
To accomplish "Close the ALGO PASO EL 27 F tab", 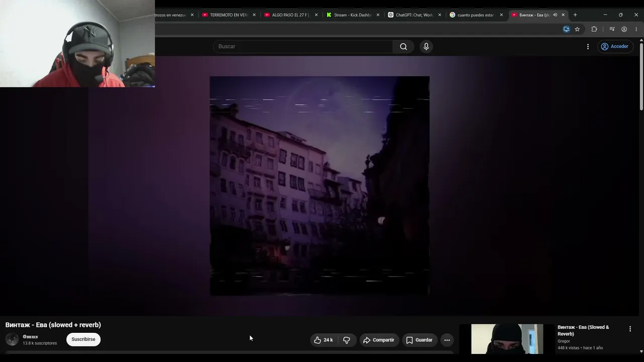I will 316,15.
